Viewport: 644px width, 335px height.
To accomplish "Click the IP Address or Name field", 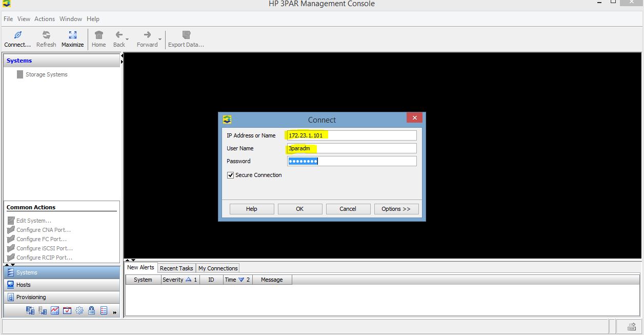I will (x=351, y=135).
